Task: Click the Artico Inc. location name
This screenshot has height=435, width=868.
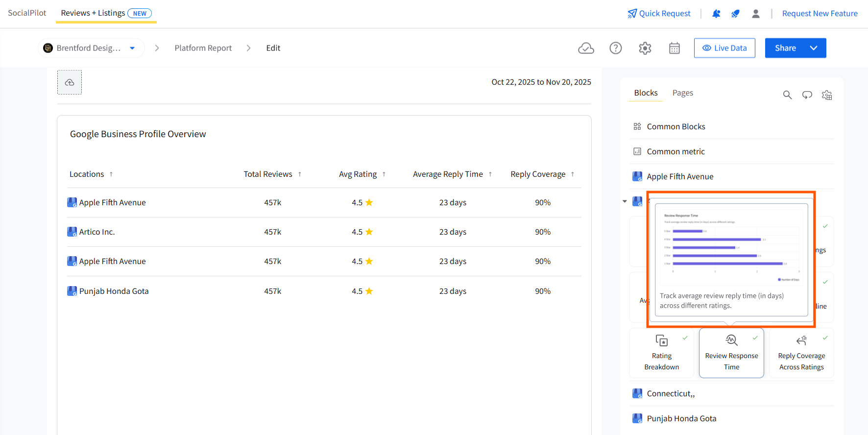Action: (x=97, y=232)
